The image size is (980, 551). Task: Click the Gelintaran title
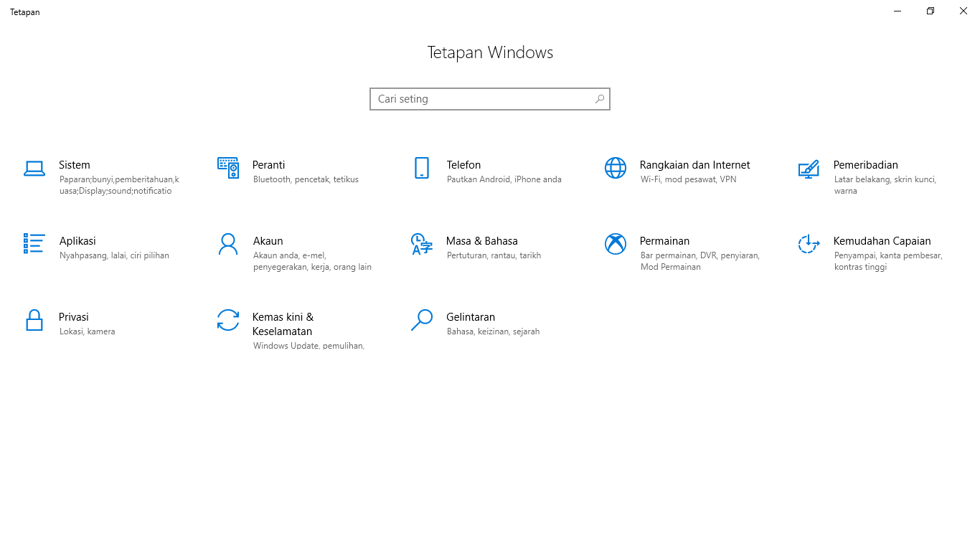[x=471, y=317]
